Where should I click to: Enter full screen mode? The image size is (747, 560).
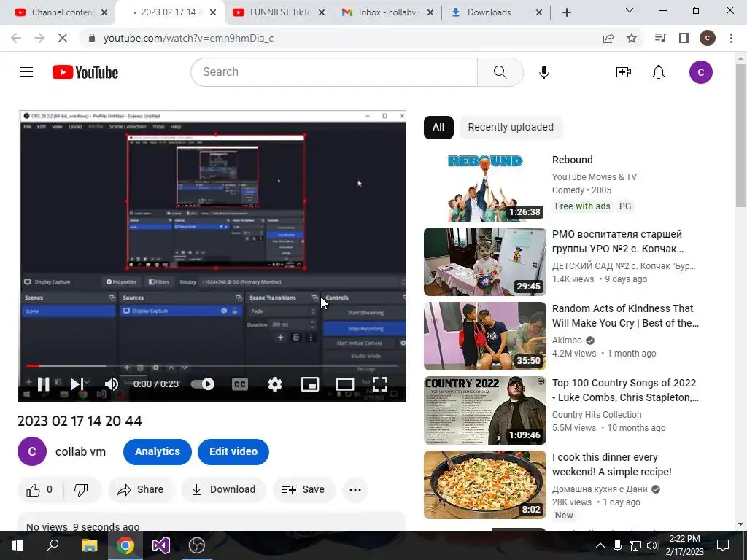point(379,384)
